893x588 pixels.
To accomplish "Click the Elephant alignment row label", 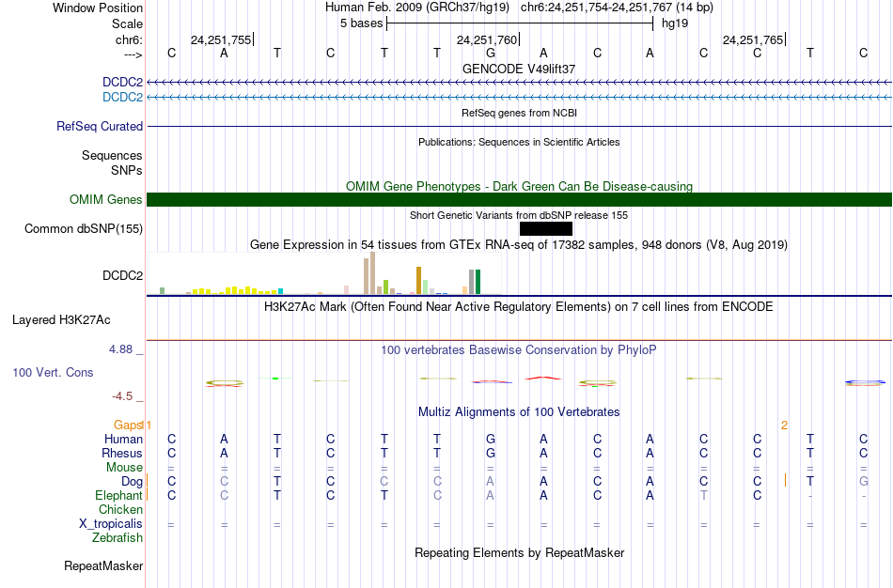I will tap(119, 495).
